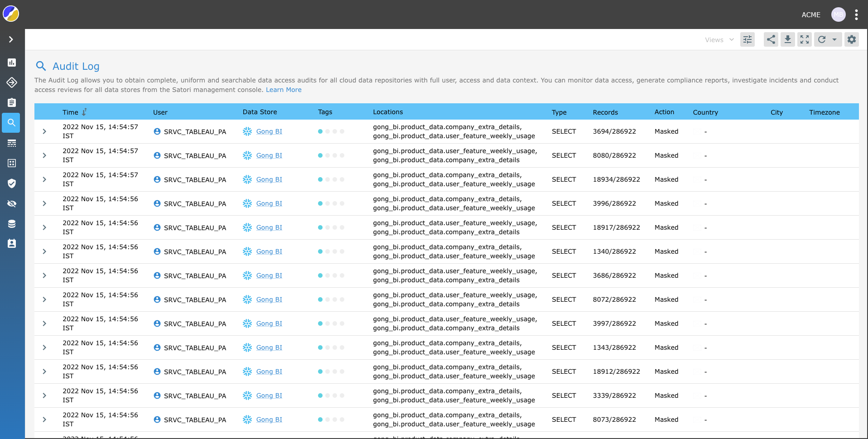
Task: Open the shield security sidebar icon
Action: coord(12,183)
